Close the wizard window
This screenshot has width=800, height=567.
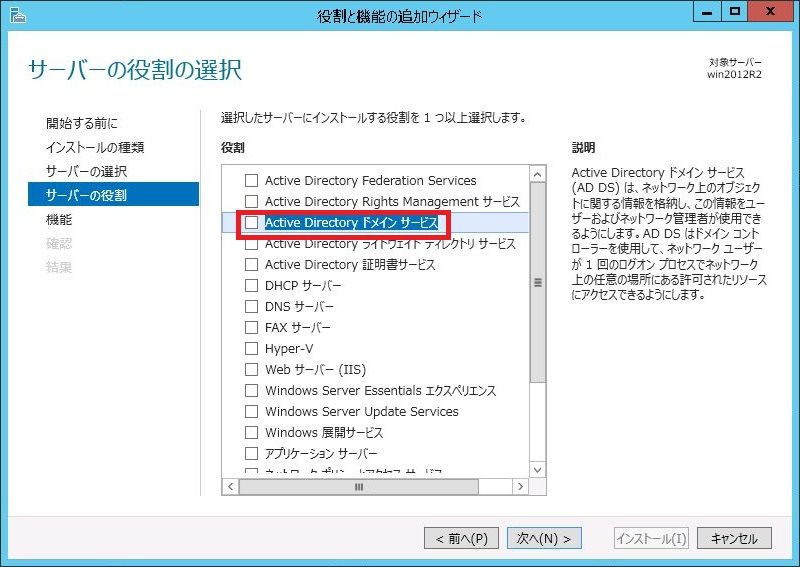[x=770, y=12]
